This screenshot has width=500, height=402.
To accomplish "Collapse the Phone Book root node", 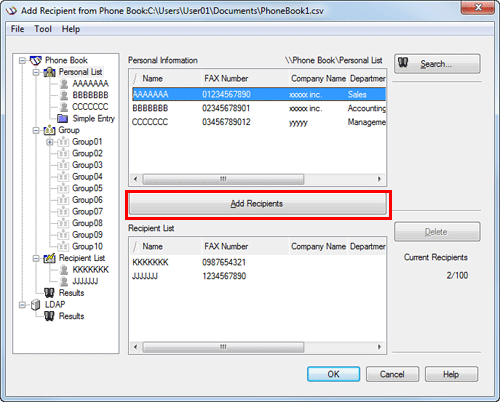I will pos(22,60).
